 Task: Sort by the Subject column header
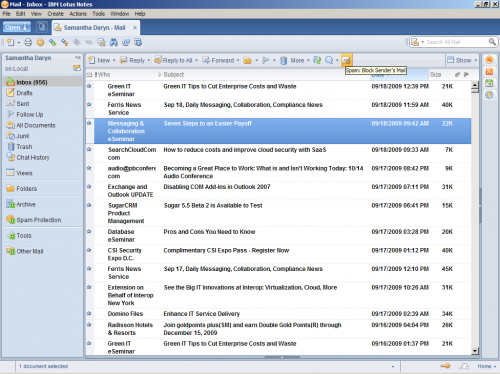tap(173, 75)
